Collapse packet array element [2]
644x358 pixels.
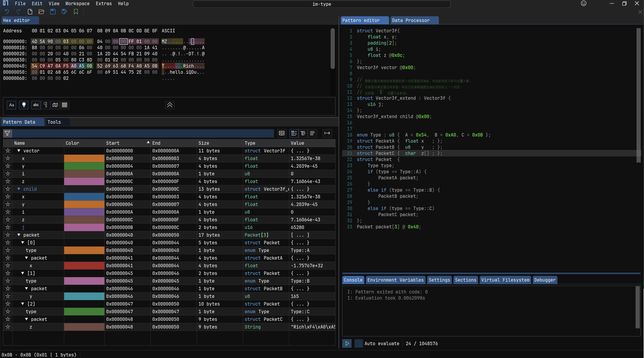(23, 304)
